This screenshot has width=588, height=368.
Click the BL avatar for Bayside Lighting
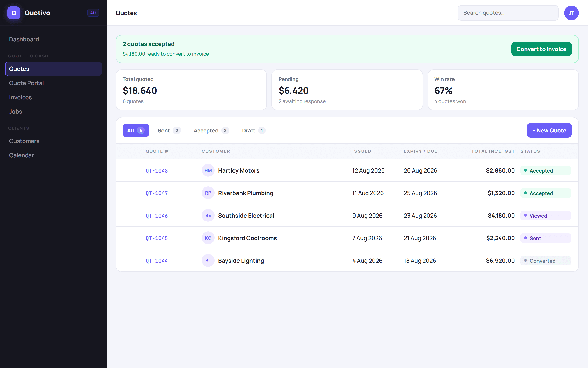(208, 260)
